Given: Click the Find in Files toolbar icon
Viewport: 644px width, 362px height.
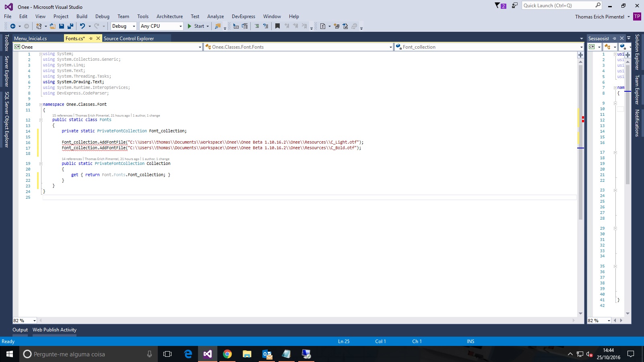Looking at the screenshot, I should [218, 26].
